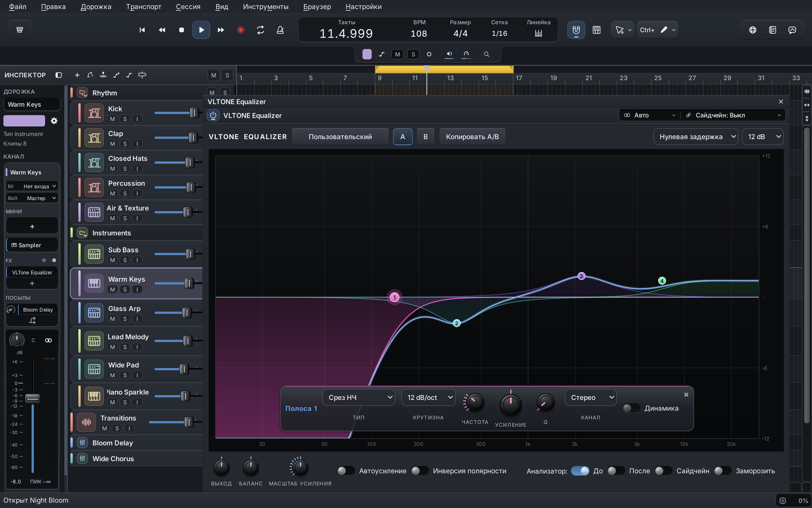Enable the snap magnet tool
The image size is (812, 508).
576,30
